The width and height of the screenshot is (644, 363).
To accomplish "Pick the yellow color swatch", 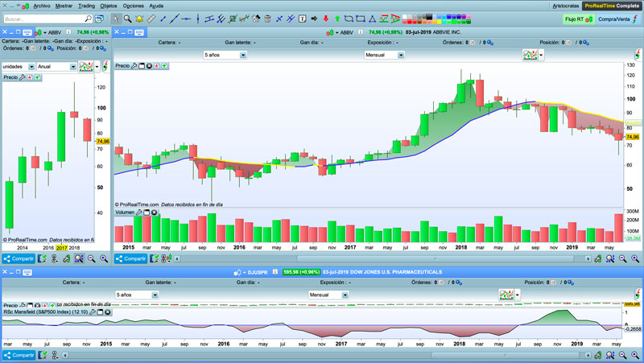I will 439,22.
